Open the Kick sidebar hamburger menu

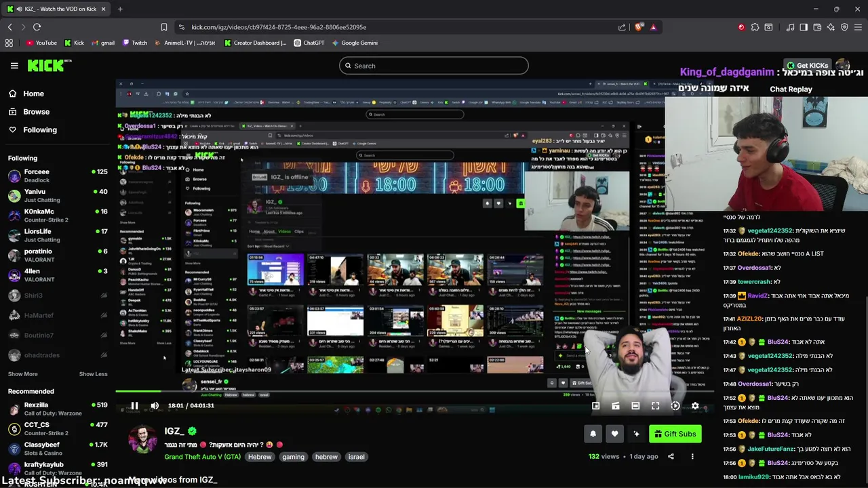click(14, 66)
